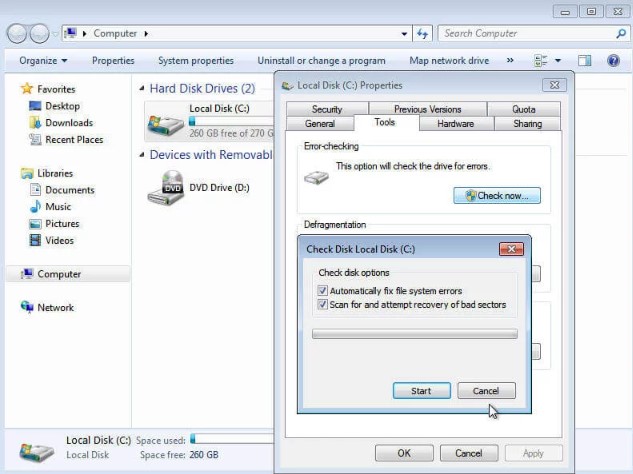Click Map network drive in the toolbar
This screenshot has width=633, height=474.
(x=449, y=61)
